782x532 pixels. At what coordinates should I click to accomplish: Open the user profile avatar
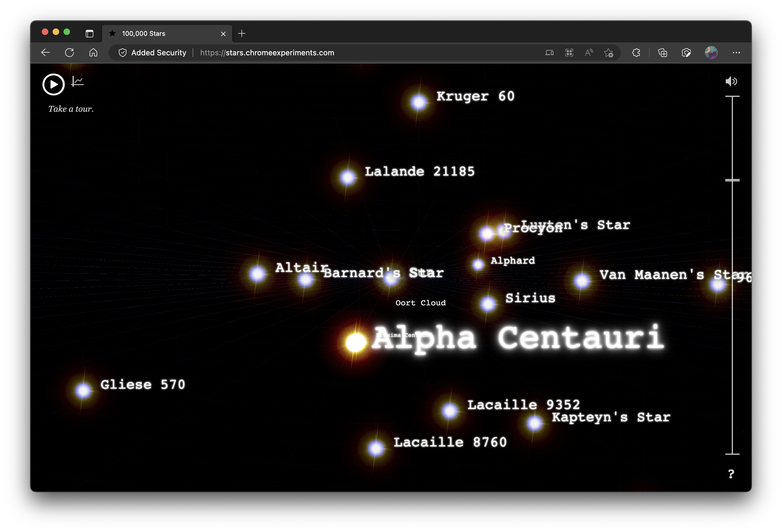(x=711, y=53)
